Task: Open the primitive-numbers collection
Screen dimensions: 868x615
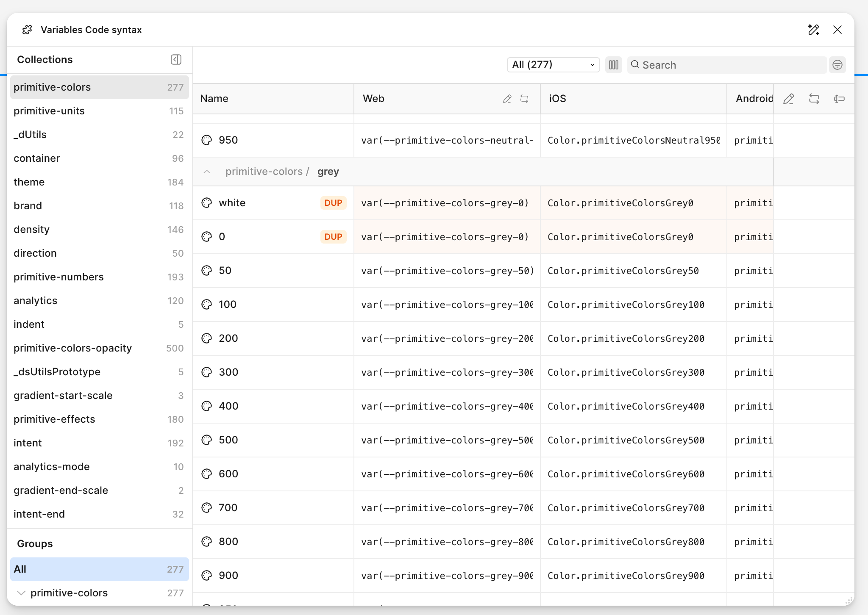Action: (100, 277)
